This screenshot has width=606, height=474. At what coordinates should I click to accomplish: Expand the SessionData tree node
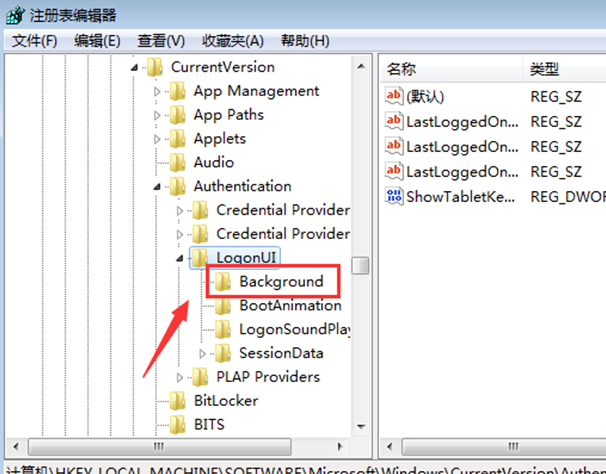203,354
